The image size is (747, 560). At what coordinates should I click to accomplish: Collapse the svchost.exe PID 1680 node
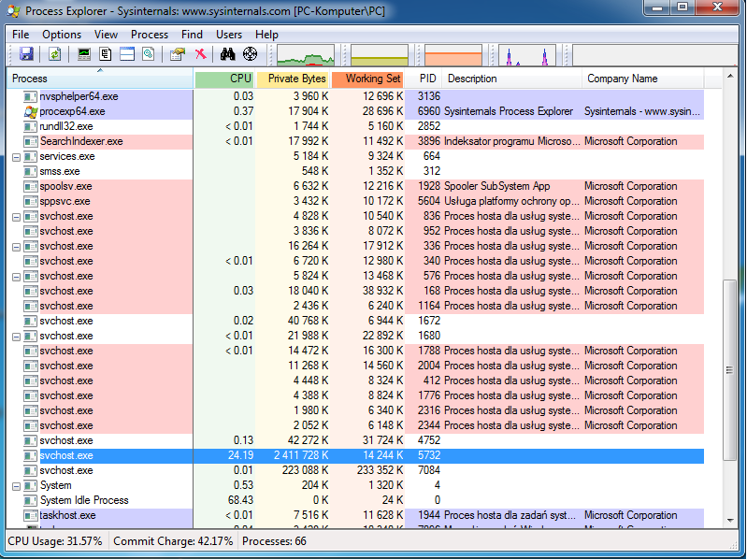point(16,337)
